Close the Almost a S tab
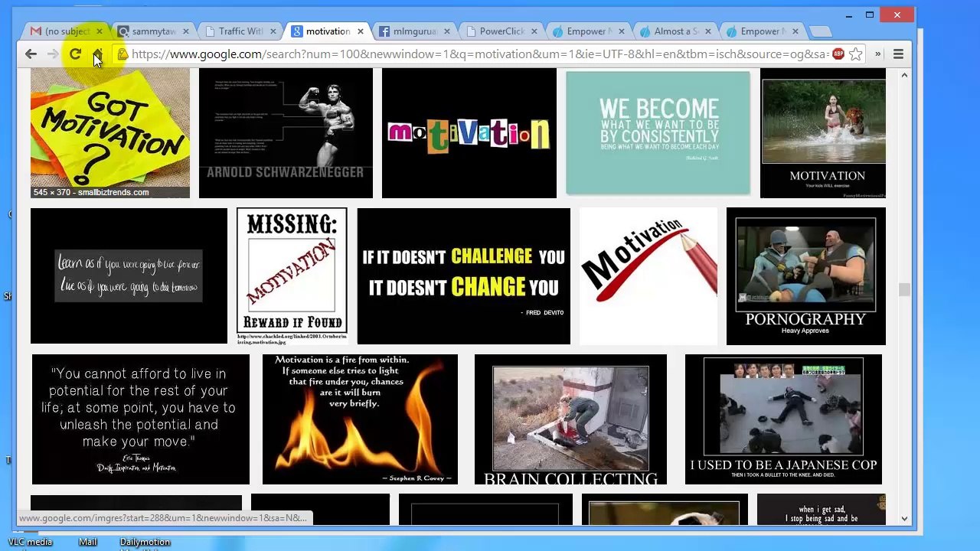980x551 pixels. (x=708, y=31)
